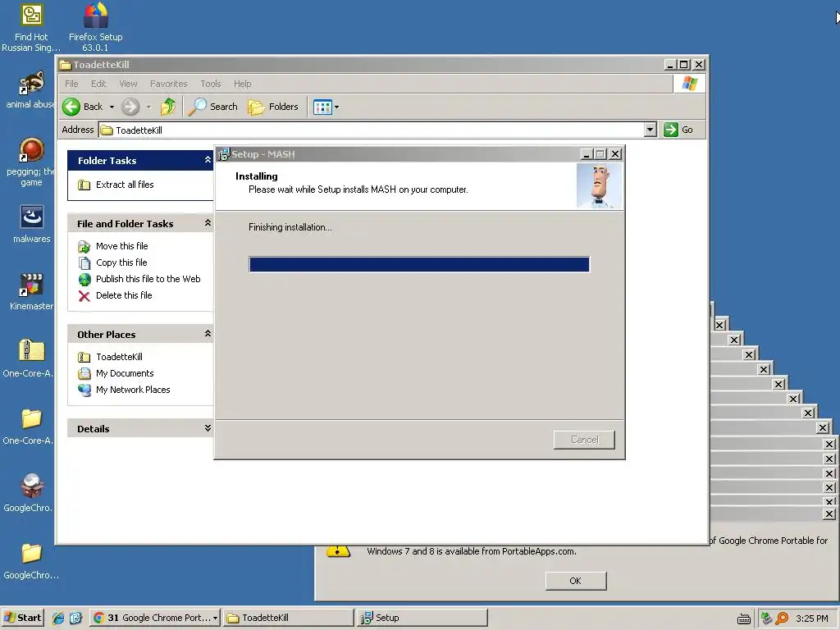Click OK in the Chrome Portable warning dialog
Screen dimensions: 840x630
pyautogui.click(x=575, y=581)
